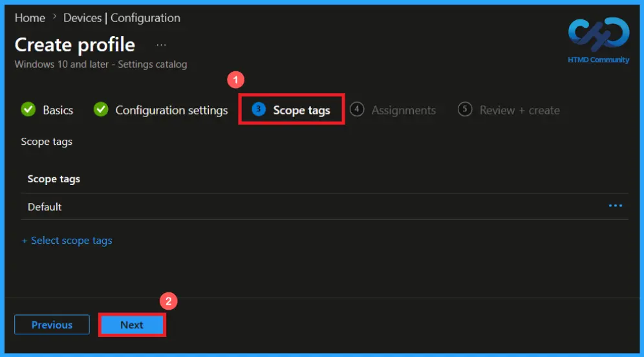The height and width of the screenshot is (357, 644).
Task: Open the Assignments step
Action: (403, 110)
